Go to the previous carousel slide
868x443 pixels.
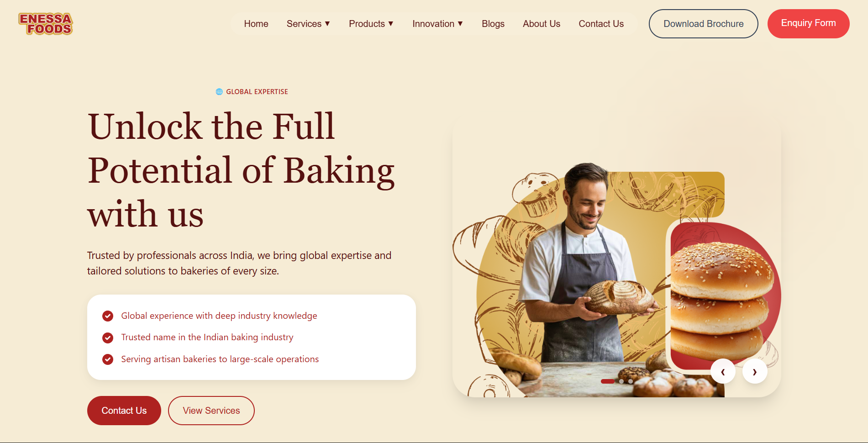pyautogui.click(x=723, y=372)
